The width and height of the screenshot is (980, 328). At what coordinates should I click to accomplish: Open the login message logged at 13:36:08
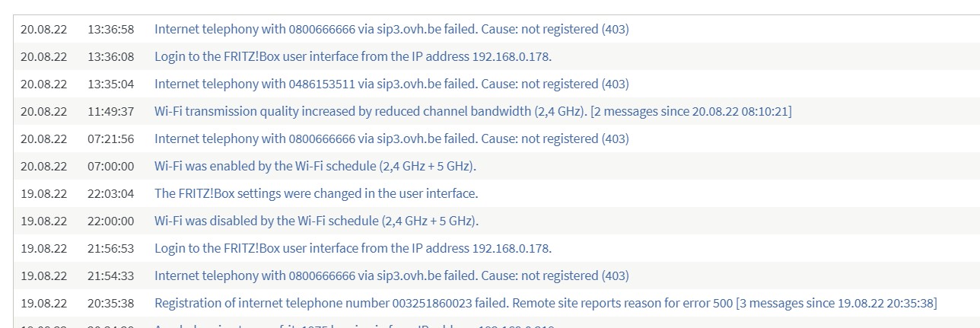click(x=352, y=56)
